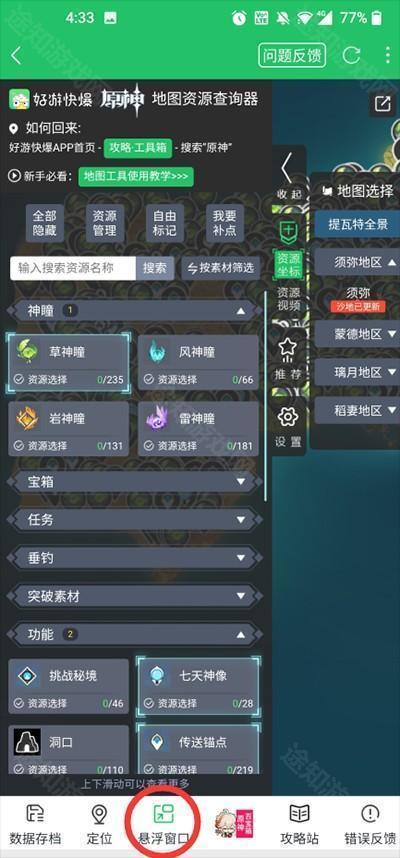Collapse the 神瞳 section
This screenshot has height=858, width=400.
pos(135,311)
